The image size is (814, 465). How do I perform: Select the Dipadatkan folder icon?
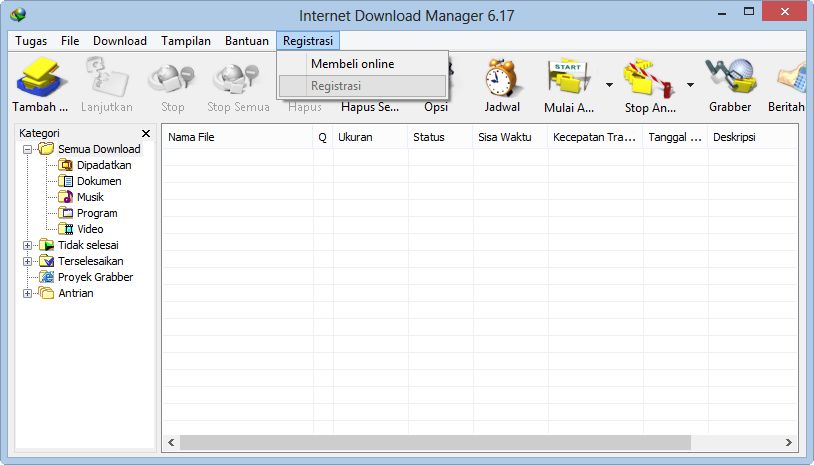(x=65, y=165)
